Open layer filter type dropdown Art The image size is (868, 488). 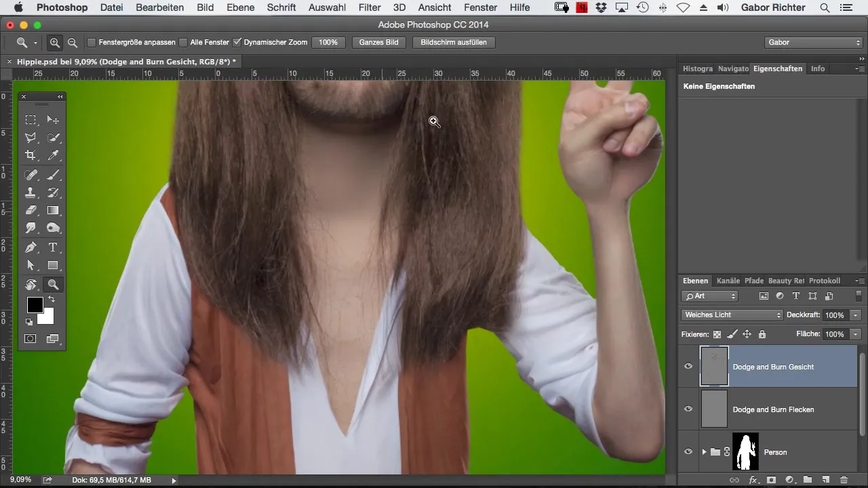click(709, 296)
